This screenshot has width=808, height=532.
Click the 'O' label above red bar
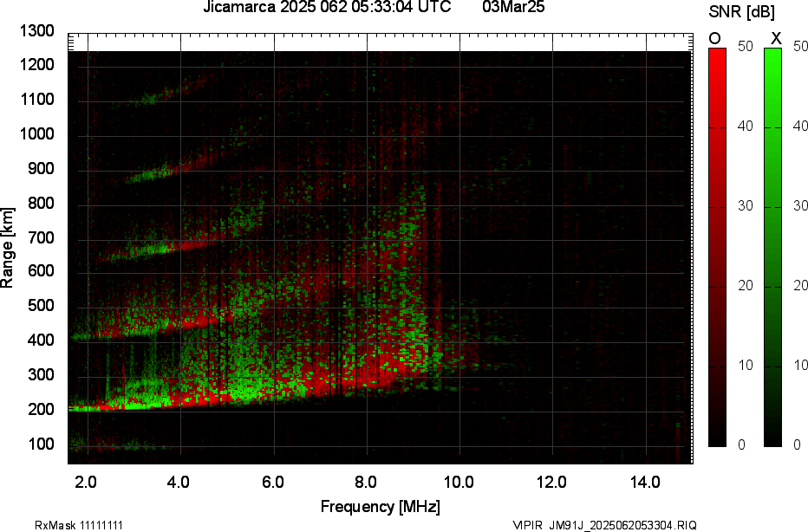tap(714, 39)
